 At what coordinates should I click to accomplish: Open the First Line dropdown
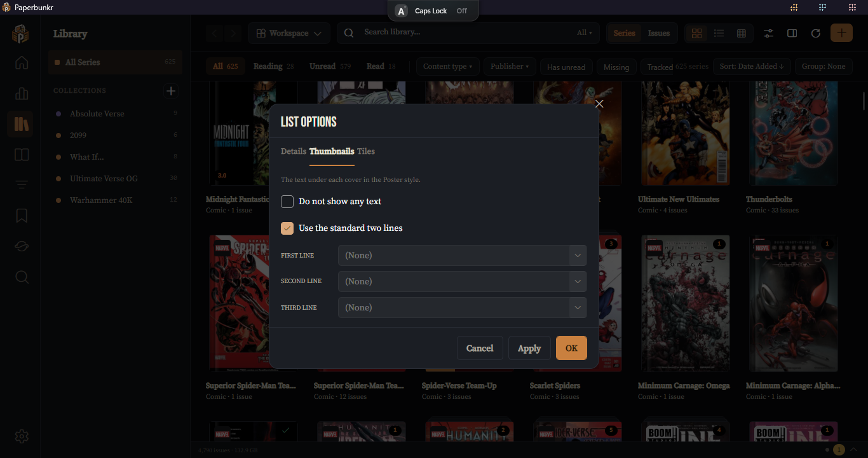pos(462,255)
